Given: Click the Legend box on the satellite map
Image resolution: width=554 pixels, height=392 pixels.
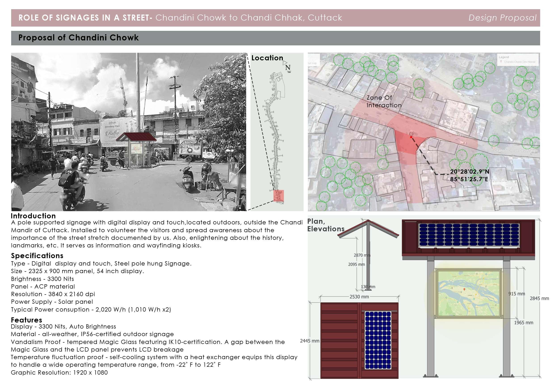Looking at the screenshot, I should [518, 59].
